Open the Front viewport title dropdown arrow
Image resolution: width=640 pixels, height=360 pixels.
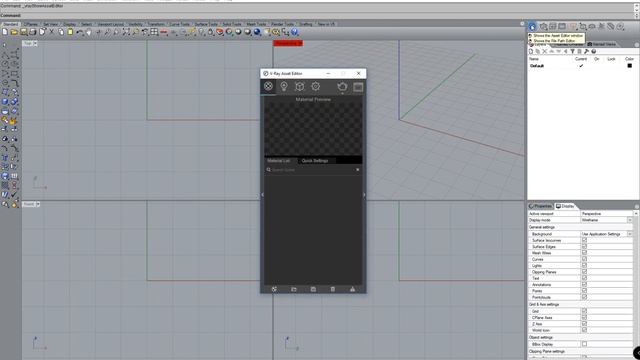pos(38,204)
